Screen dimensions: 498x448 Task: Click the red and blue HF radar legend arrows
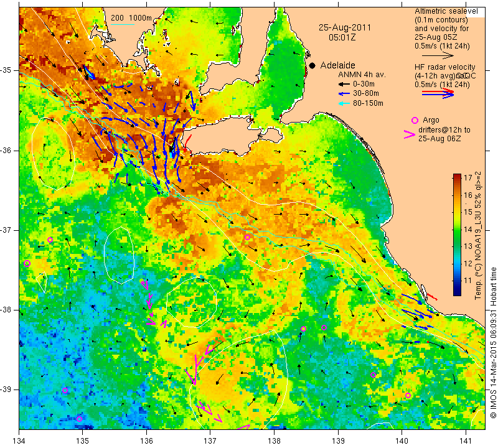pos(438,93)
